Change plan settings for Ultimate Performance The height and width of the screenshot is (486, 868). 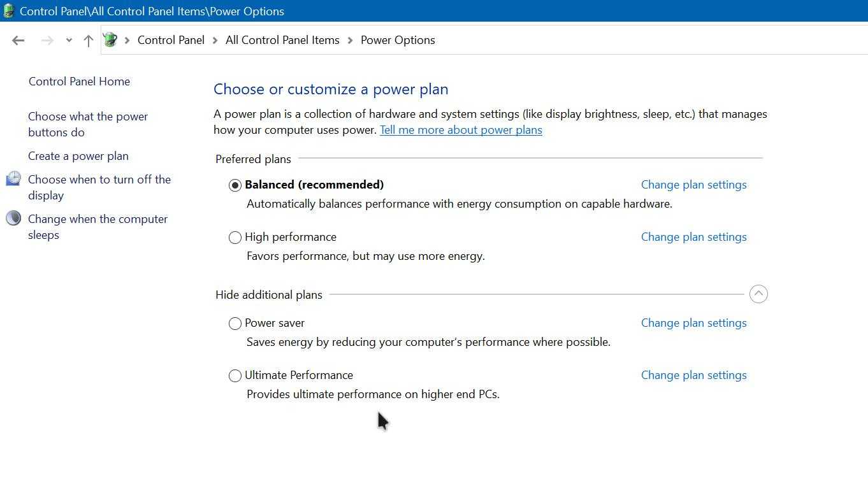(x=693, y=375)
